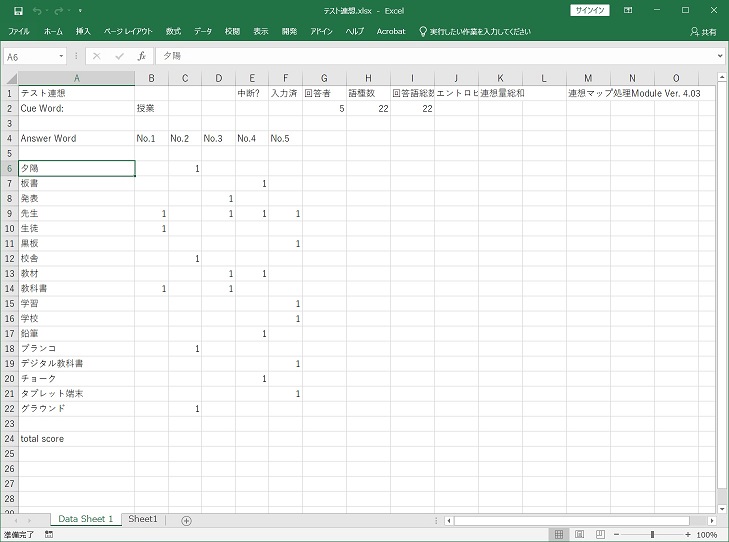Click the Cancel X icon in the formula bar

pos(96,57)
